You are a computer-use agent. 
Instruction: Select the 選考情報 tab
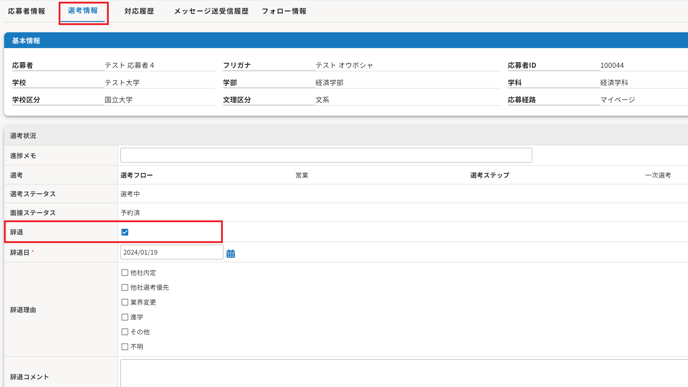point(83,11)
